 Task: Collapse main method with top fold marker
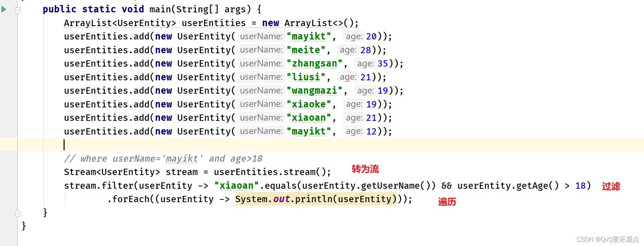(18, 11)
